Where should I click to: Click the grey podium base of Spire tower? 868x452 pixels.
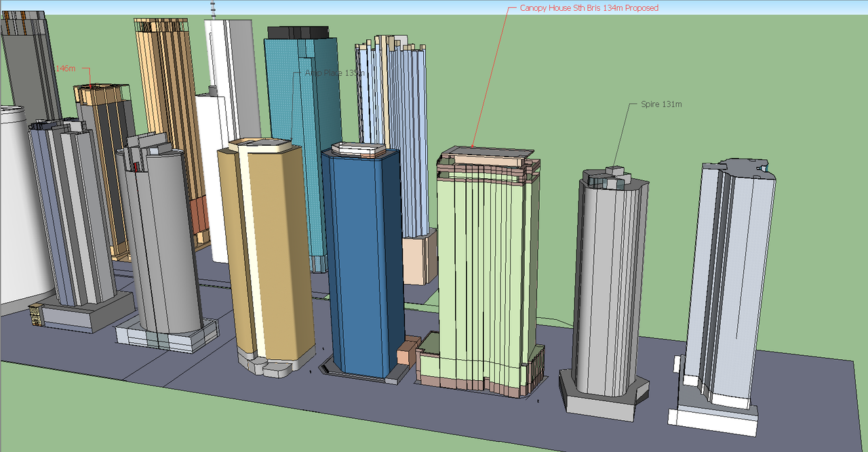point(600,405)
